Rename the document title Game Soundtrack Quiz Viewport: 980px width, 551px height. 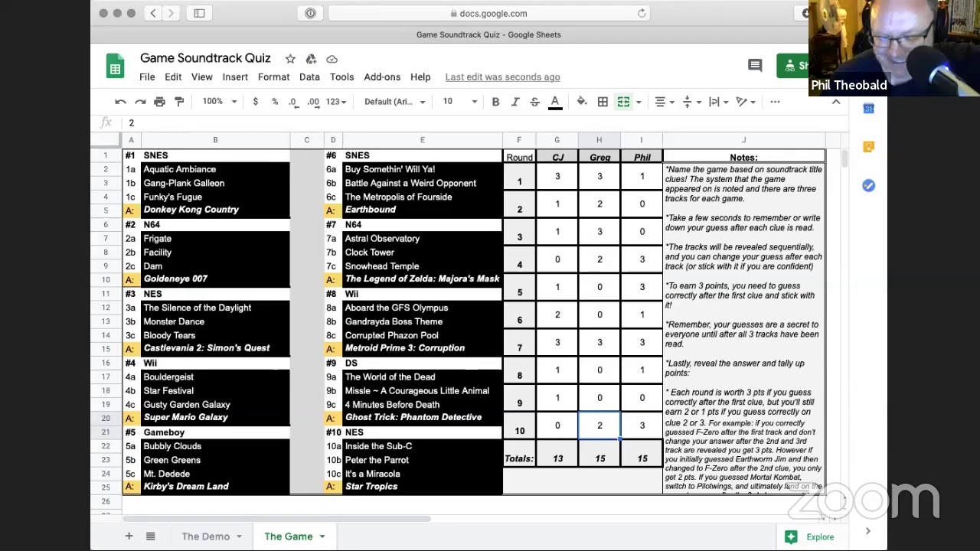pos(205,58)
